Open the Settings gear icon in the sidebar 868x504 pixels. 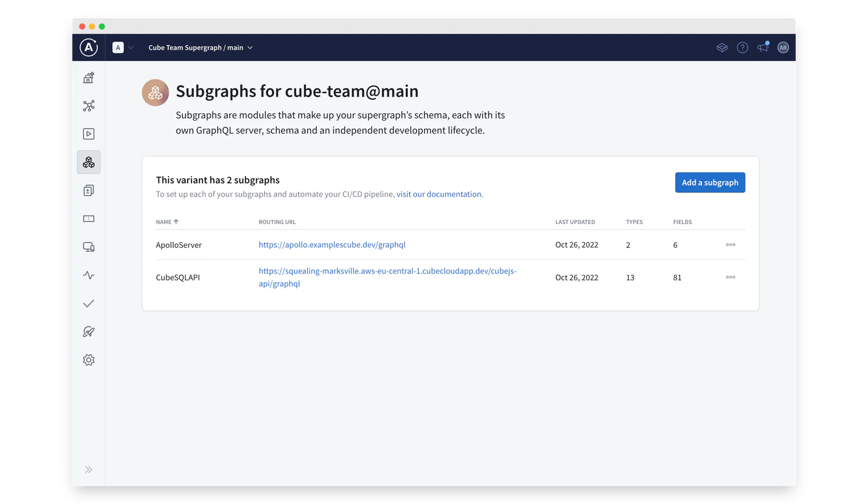[88, 360]
